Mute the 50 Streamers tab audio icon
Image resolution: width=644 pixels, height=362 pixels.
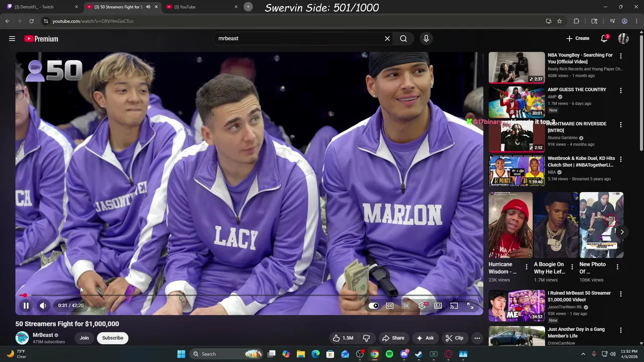pos(148,7)
